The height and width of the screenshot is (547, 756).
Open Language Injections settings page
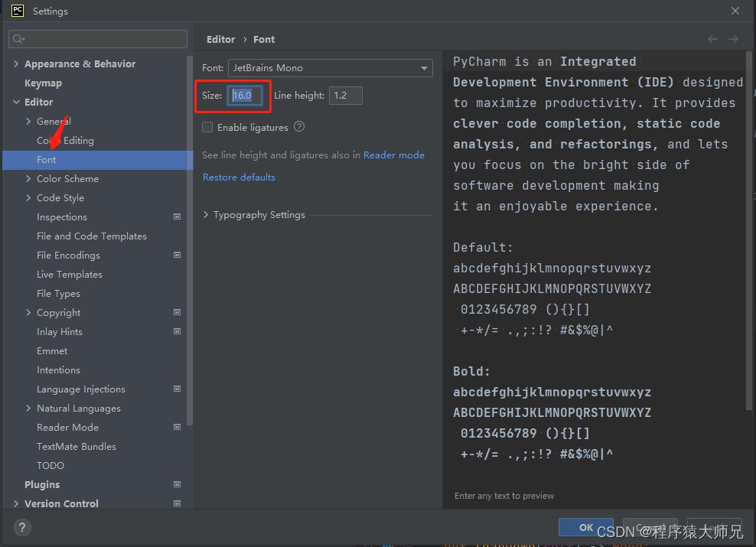[81, 389]
